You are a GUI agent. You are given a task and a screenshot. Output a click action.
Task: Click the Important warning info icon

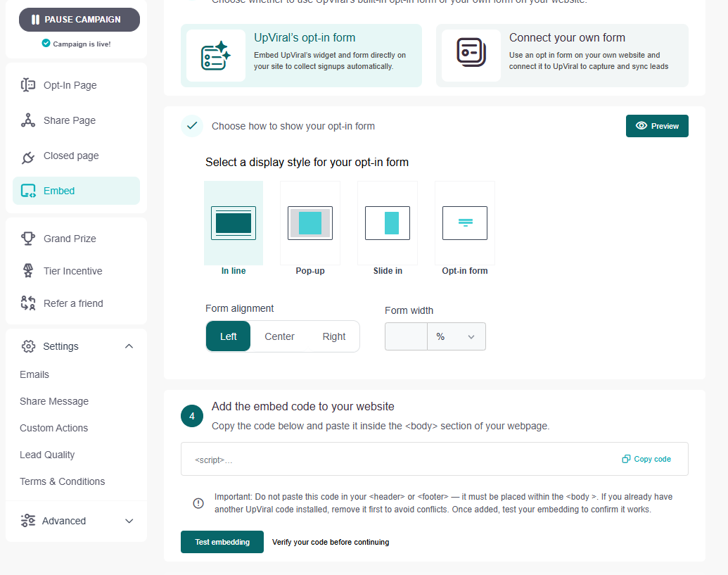click(198, 503)
